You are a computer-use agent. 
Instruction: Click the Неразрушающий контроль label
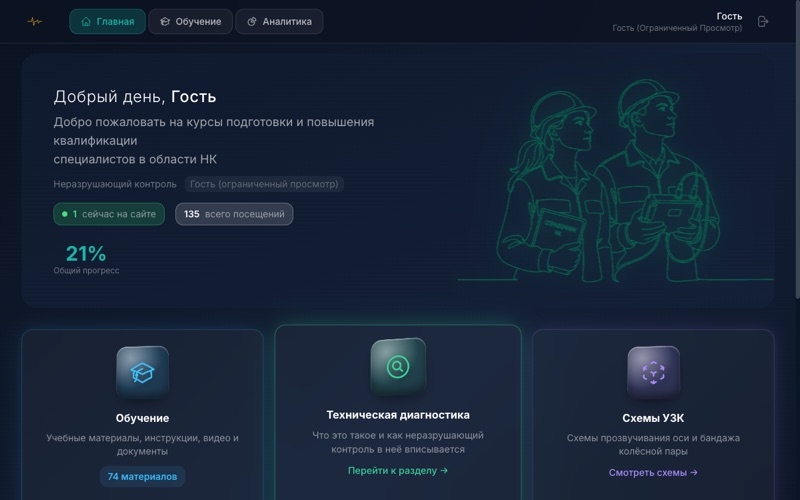(115, 184)
